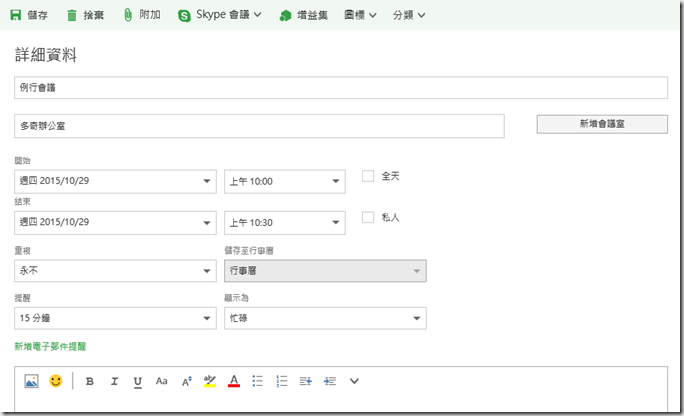The width and height of the screenshot is (684, 416).
Task: Click the Save (儲存) disk icon
Action: tap(16, 15)
